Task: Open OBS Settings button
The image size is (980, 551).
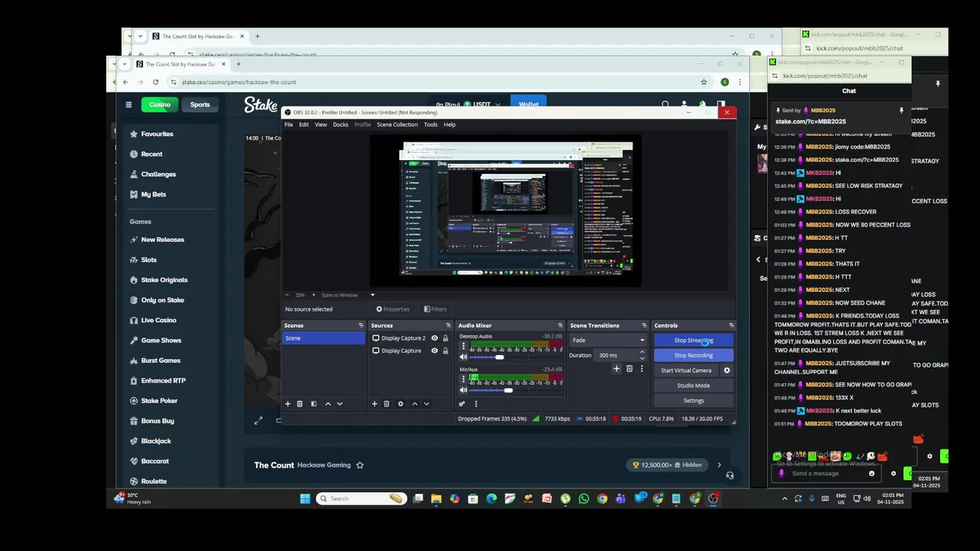Action: click(694, 400)
